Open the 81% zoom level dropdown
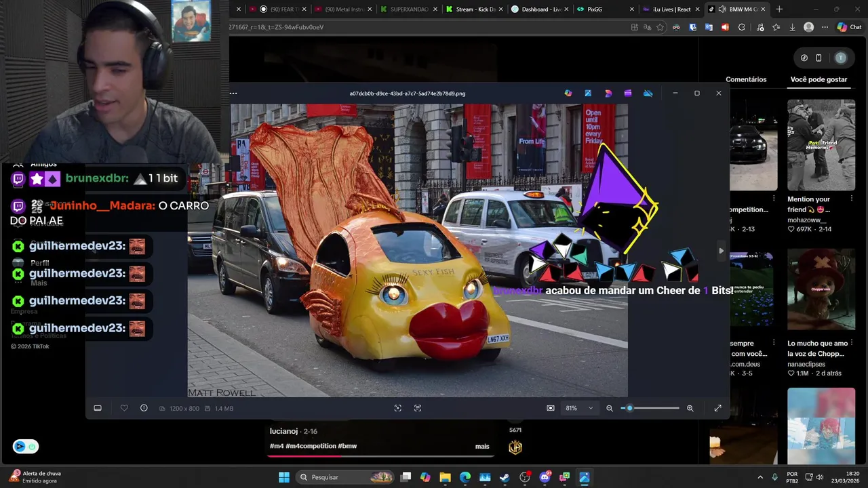This screenshot has height=488, width=868. (579, 408)
